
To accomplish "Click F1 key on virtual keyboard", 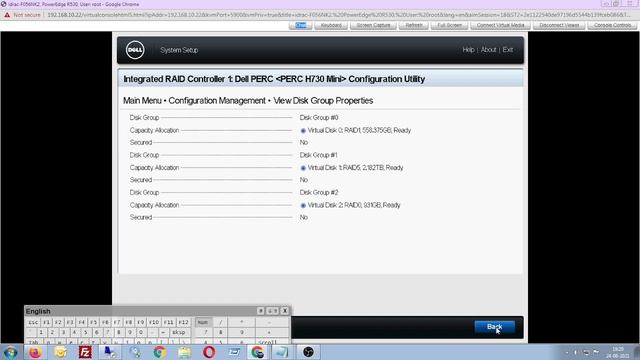I will (x=47, y=322).
